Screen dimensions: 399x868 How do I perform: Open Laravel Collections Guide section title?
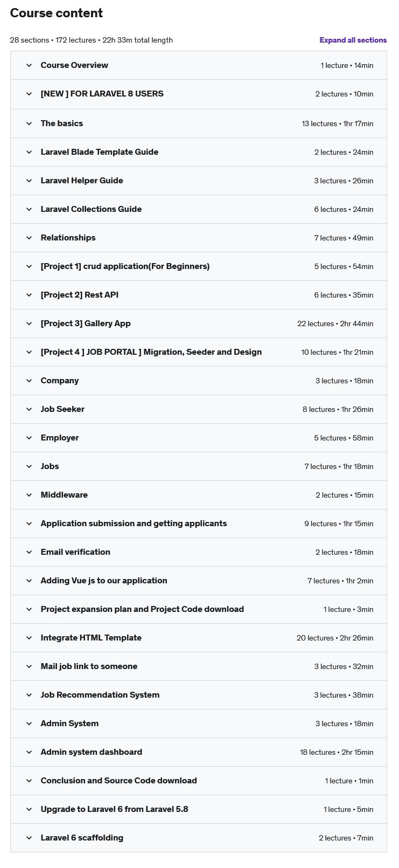click(91, 209)
